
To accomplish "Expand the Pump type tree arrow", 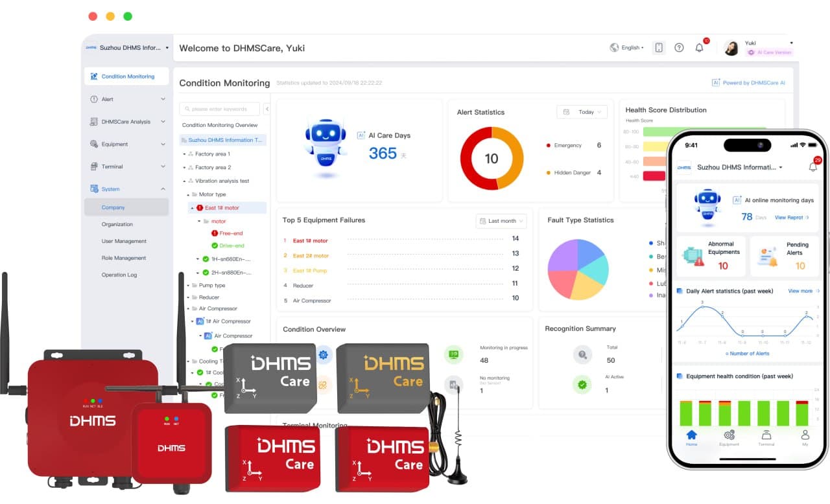I will 188,286.
